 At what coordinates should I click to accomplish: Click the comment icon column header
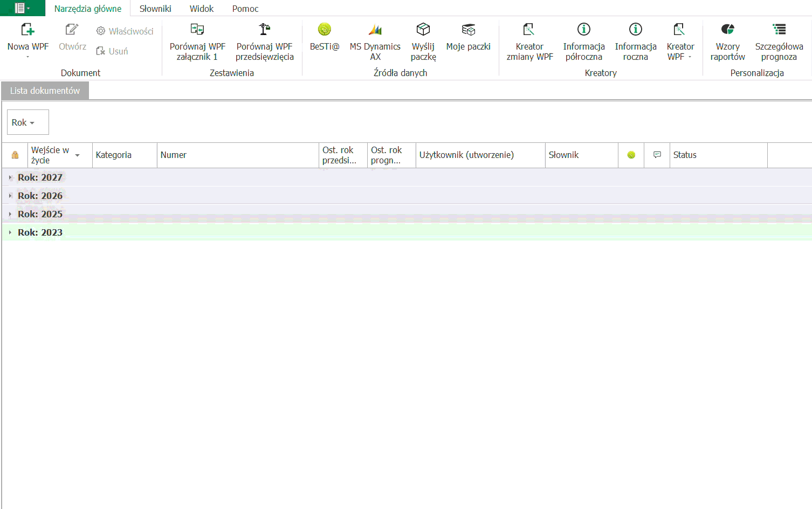point(657,155)
